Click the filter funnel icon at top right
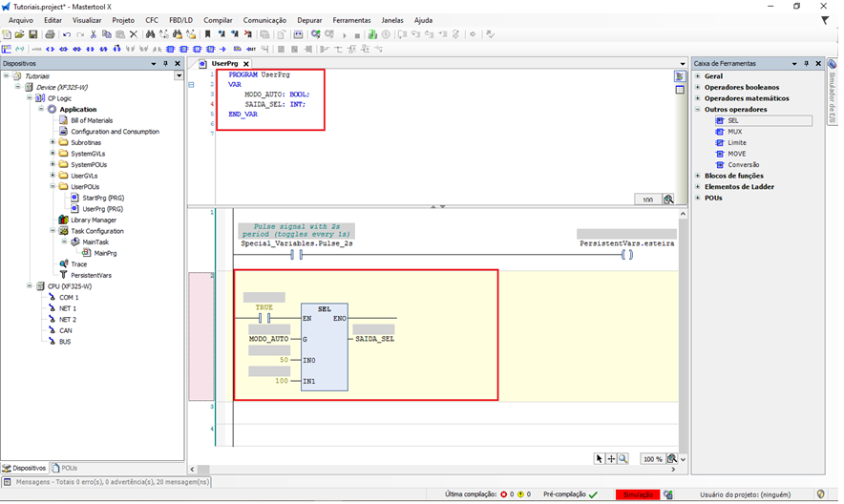Image resolution: width=844 pixels, height=504 pixels. [x=825, y=20]
